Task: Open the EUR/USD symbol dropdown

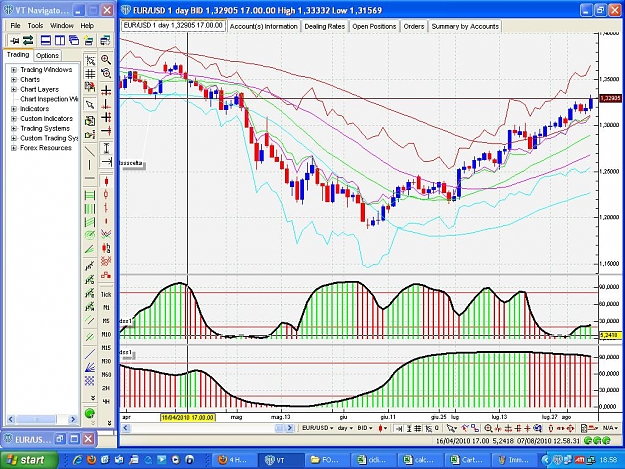Action: (x=318, y=428)
